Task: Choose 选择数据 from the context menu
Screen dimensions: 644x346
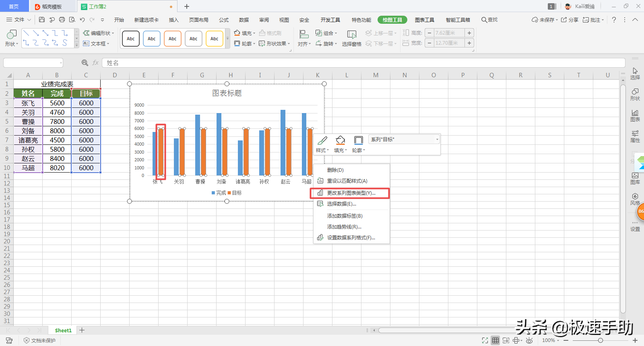Action: pos(351,204)
